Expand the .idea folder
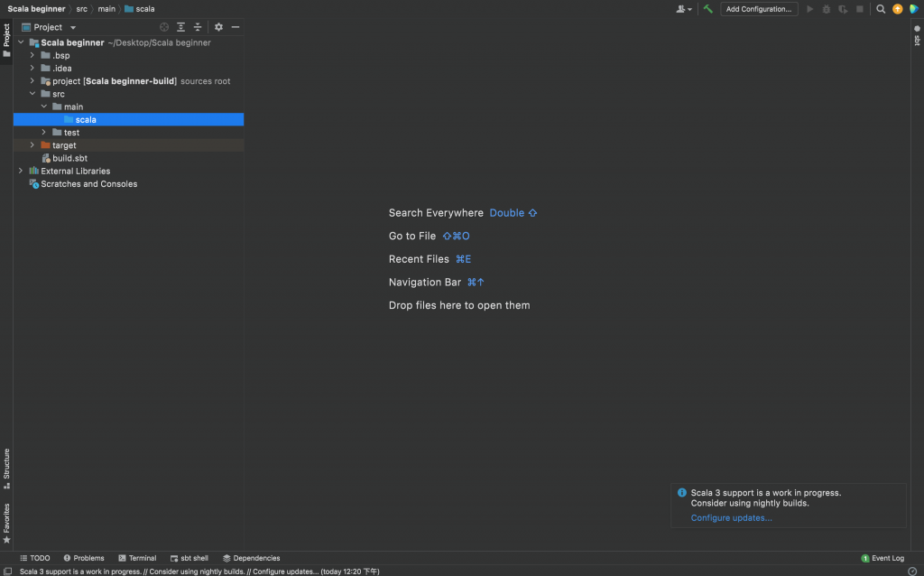The image size is (924, 576). coord(32,69)
